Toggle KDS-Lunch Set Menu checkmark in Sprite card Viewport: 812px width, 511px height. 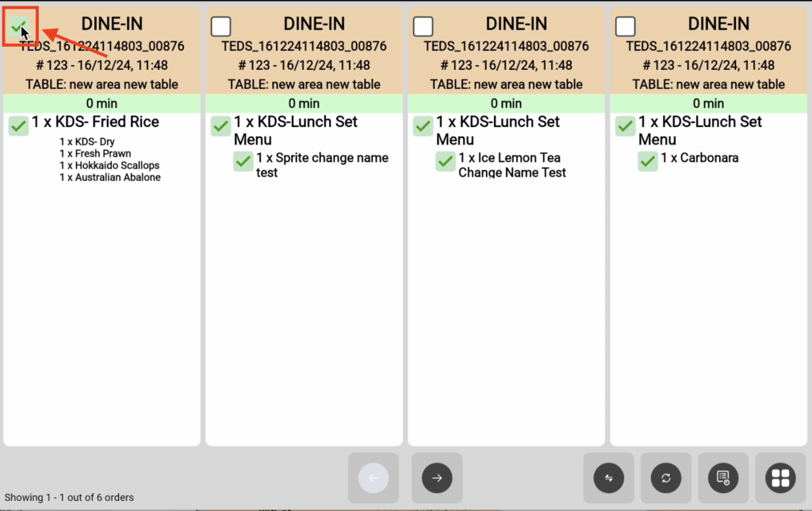(220, 126)
